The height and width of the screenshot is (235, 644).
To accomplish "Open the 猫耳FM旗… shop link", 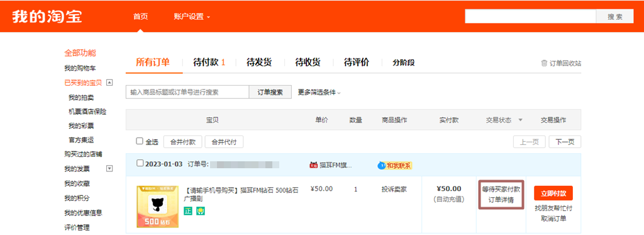I will tap(336, 166).
